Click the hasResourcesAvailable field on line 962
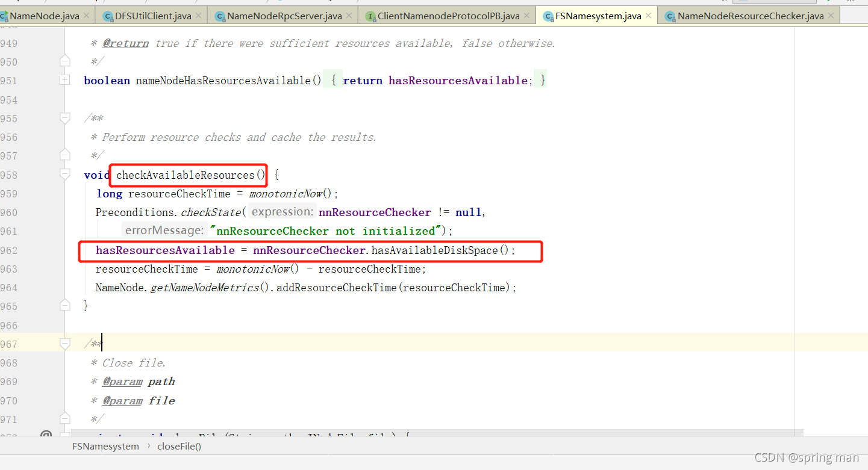The height and width of the screenshot is (470, 868). [165, 250]
